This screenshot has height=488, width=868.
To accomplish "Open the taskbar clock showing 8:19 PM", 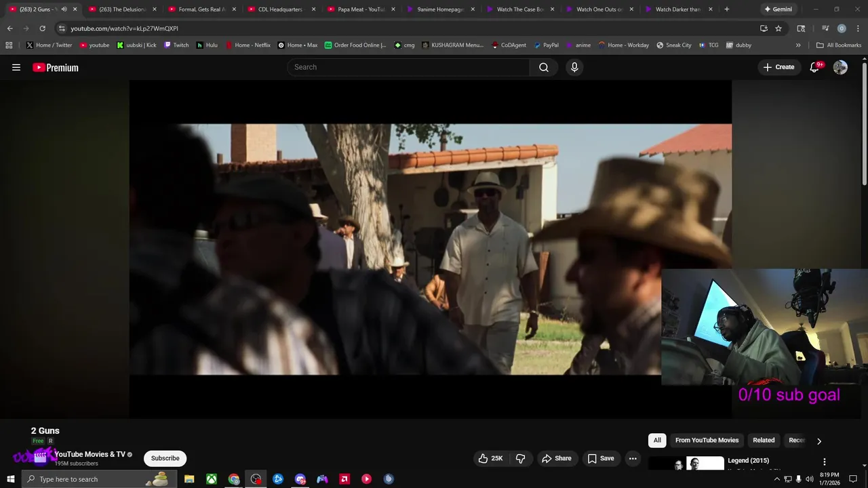I will [829, 479].
